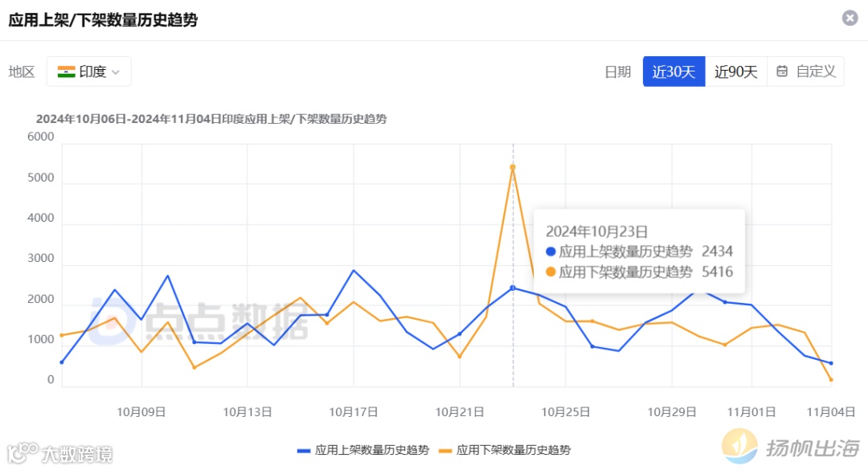Click the calendar icon beside 自定义
Image resolution: width=868 pixels, height=470 pixels.
tap(781, 72)
